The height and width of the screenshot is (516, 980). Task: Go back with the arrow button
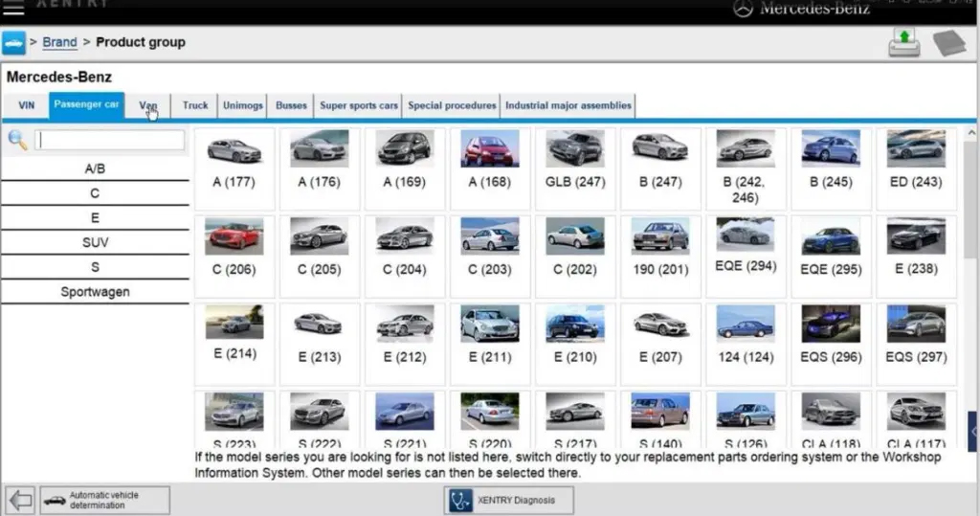point(20,501)
